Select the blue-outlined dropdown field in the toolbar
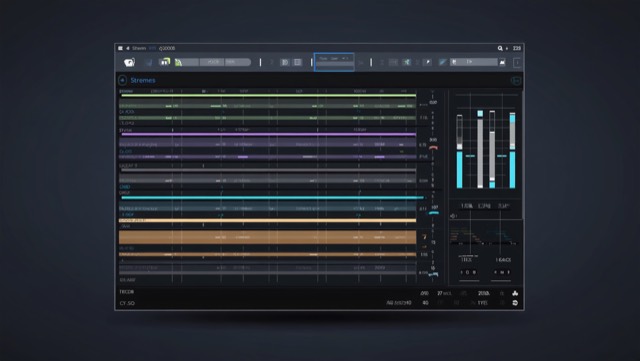The width and height of the screenshot is (640, 361). click(x=334, y=62)
